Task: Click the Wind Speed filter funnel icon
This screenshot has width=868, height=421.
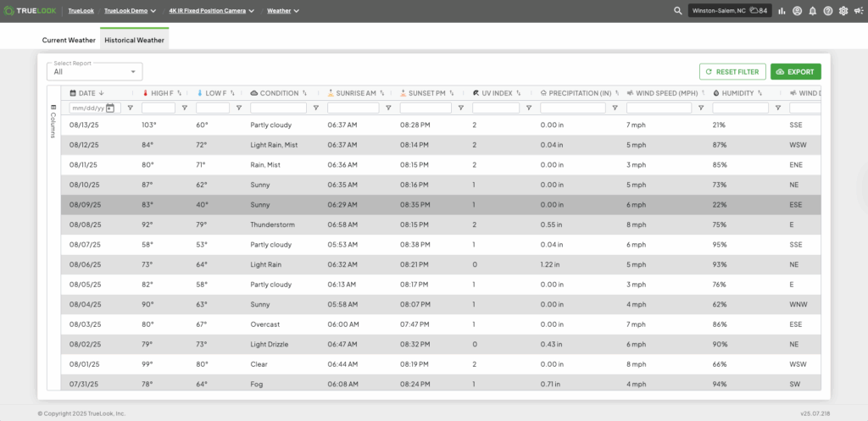Action: coord(701,108)
